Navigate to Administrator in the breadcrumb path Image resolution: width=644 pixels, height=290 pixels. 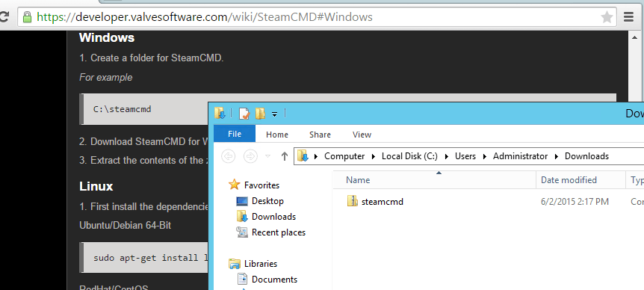[521, 156]
